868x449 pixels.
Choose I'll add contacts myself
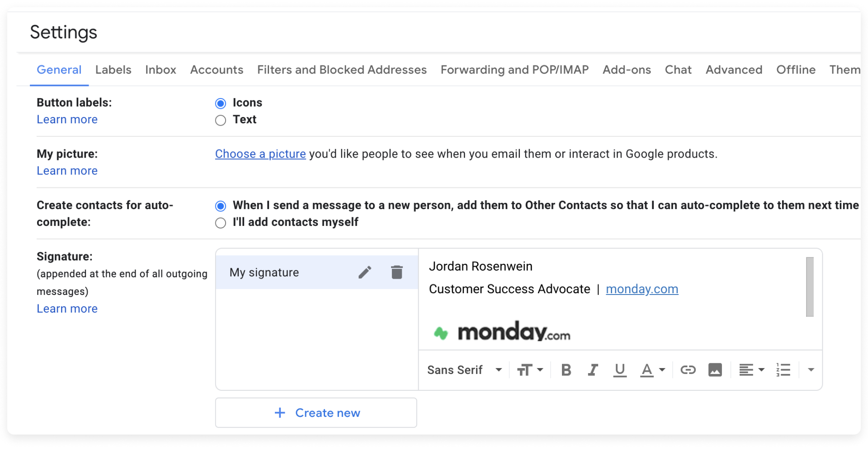221,223
